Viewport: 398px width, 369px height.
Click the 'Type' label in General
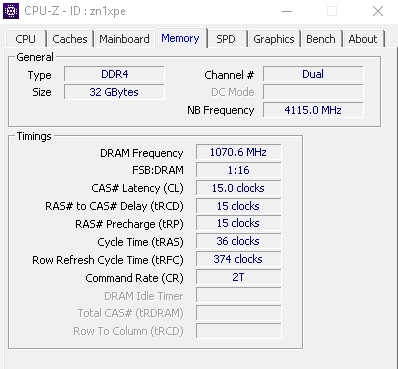tap(39, 76)
